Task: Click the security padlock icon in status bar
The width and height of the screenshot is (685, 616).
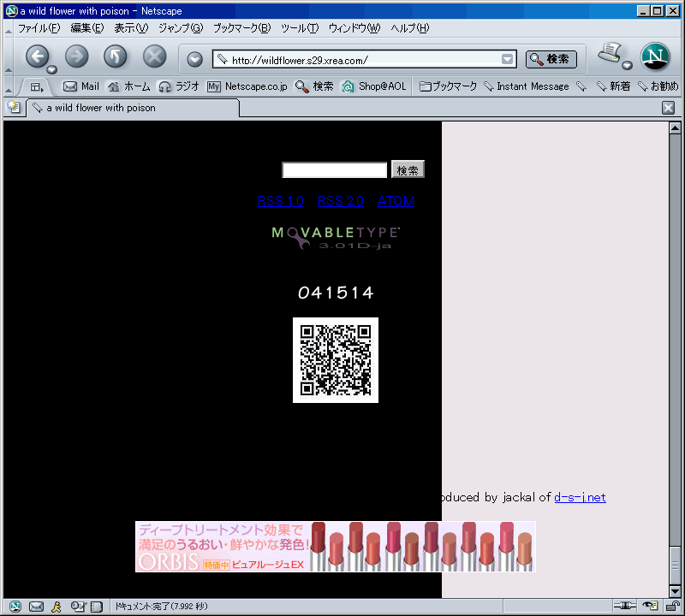Action: click(x=671, y=606)
